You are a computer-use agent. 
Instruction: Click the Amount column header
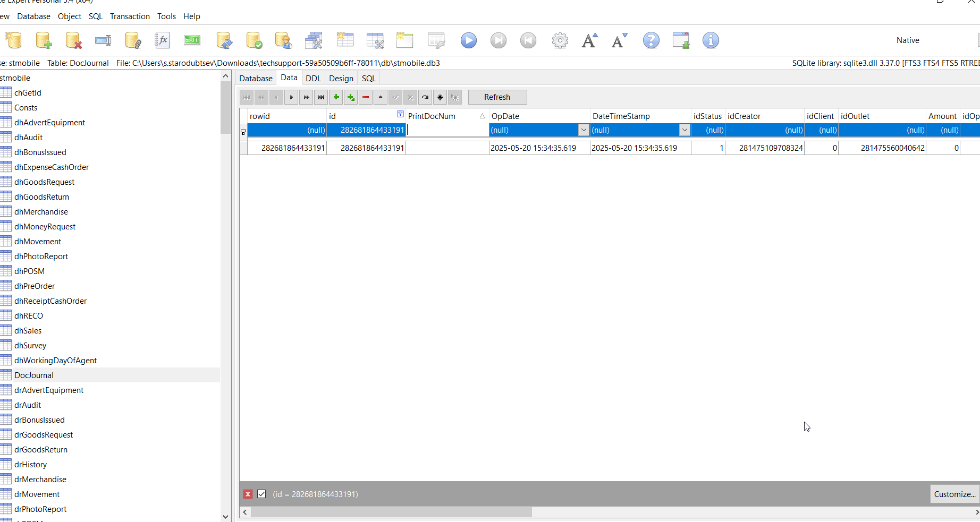pos(943,116)
